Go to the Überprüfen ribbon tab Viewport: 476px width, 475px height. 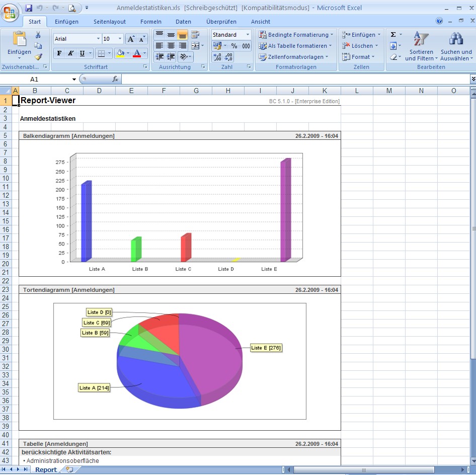click(x=221, y=22)
